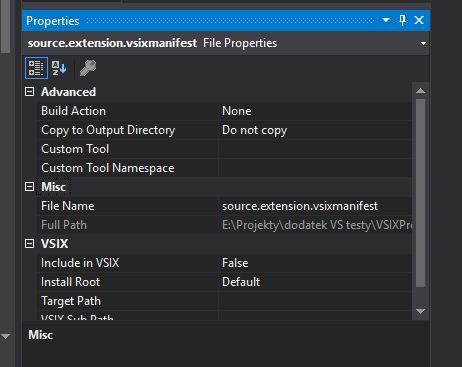Toggle Include in VSIX False value
This screenshot has height=367, width=462.
[x=315, y=263]
